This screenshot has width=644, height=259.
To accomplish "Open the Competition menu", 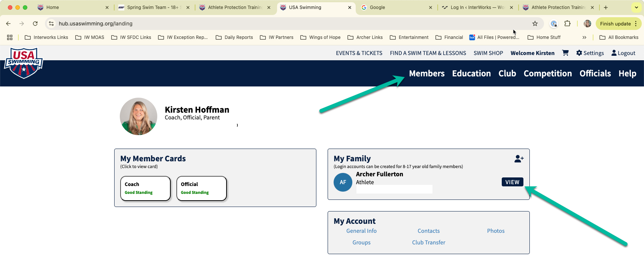I will pyautogui.click(x=548, y=73).
